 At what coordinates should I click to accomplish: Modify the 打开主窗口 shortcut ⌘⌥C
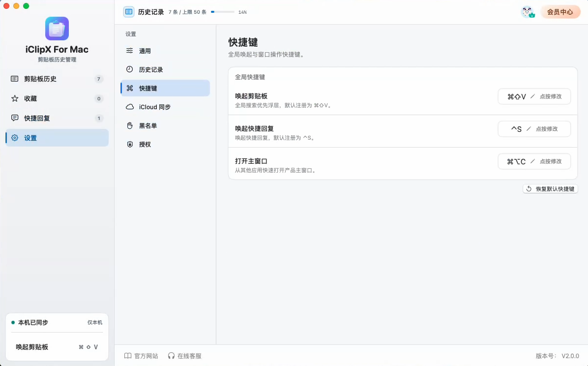(534, 161)
